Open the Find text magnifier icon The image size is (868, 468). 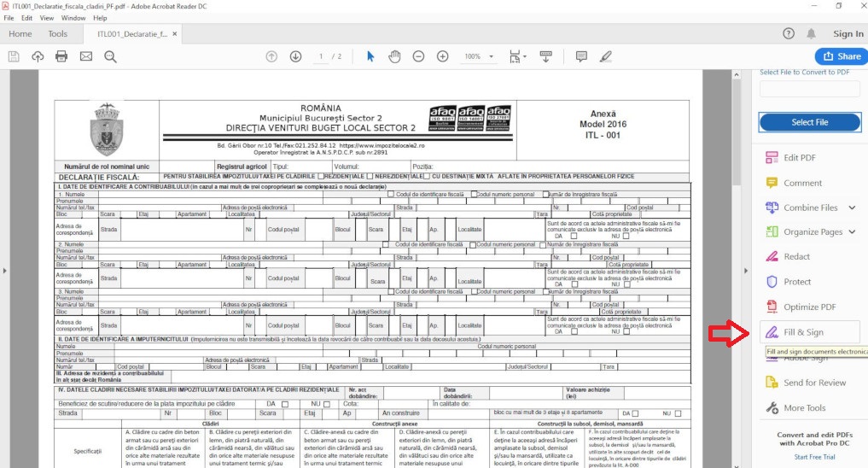coord(110,56)
